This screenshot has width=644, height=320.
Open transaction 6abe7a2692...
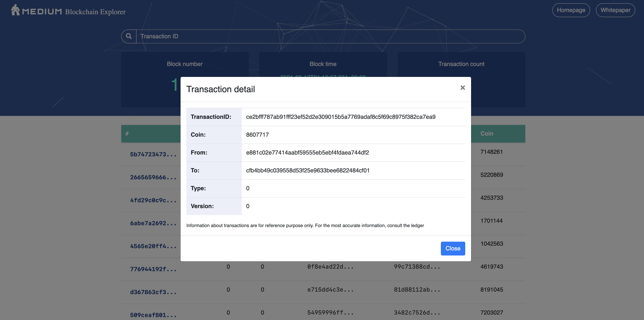[153, 223]
